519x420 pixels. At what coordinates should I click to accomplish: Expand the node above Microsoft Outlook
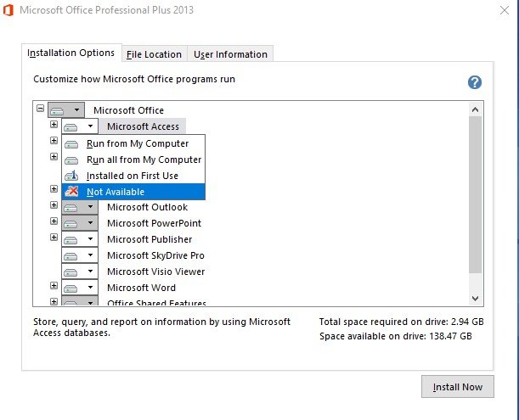click(x=54, y=189)
